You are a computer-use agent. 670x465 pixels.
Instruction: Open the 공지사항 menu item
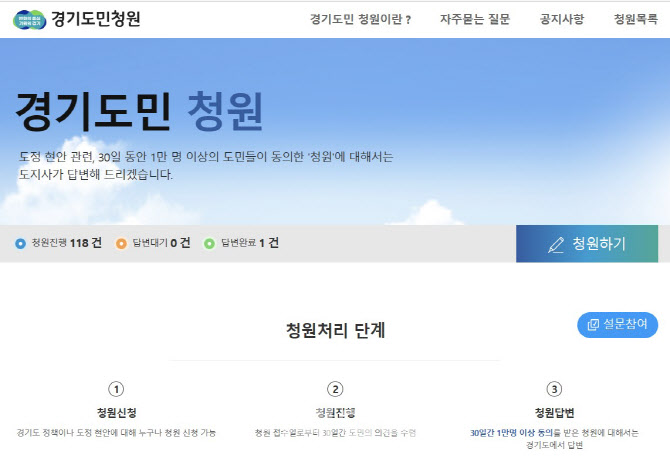coord(562,19)
